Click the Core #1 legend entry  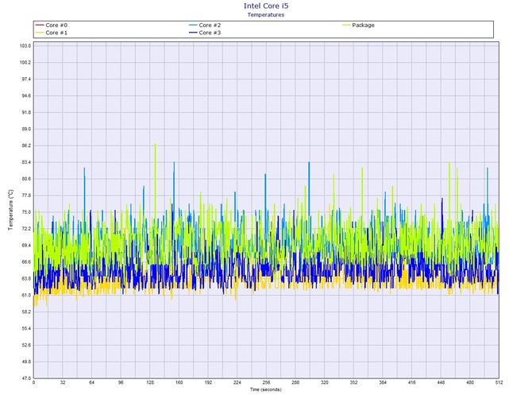[x=52, y=33]
